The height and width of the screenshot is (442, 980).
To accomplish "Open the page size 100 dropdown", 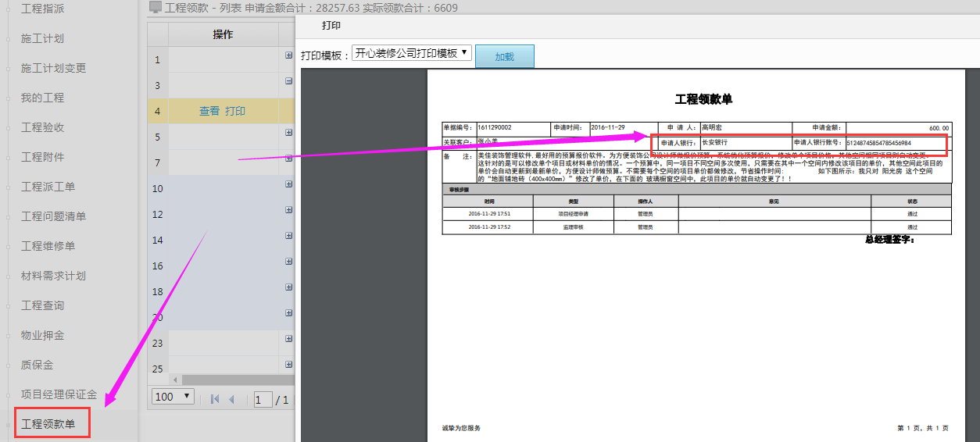I will [x=173, y=397].
